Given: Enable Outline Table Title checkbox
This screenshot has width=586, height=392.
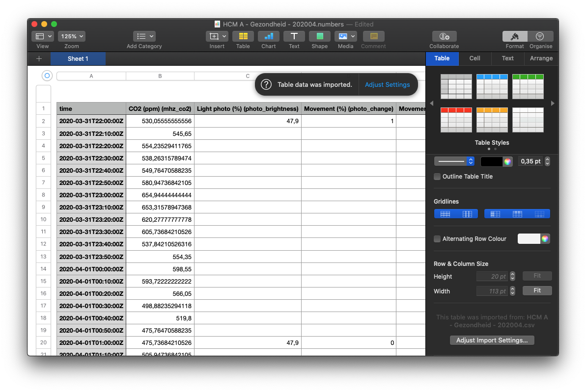Looking at the screenshot, I should 437,177.
